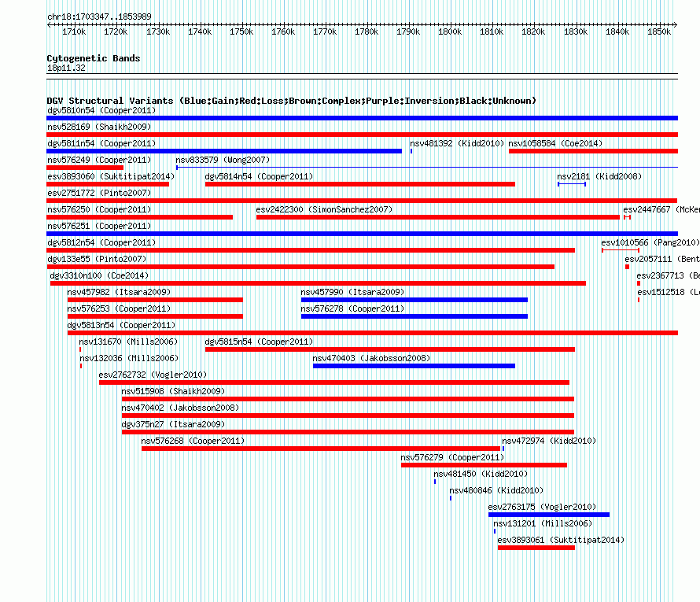Click the 1710k ruler tick label
Screen dimensions: 700x602
(x=74, y=31)
